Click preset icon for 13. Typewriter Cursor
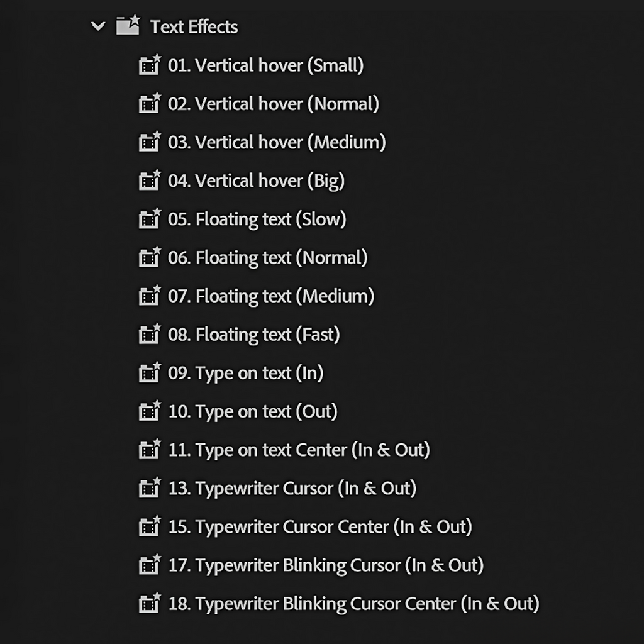 (150, 488)
